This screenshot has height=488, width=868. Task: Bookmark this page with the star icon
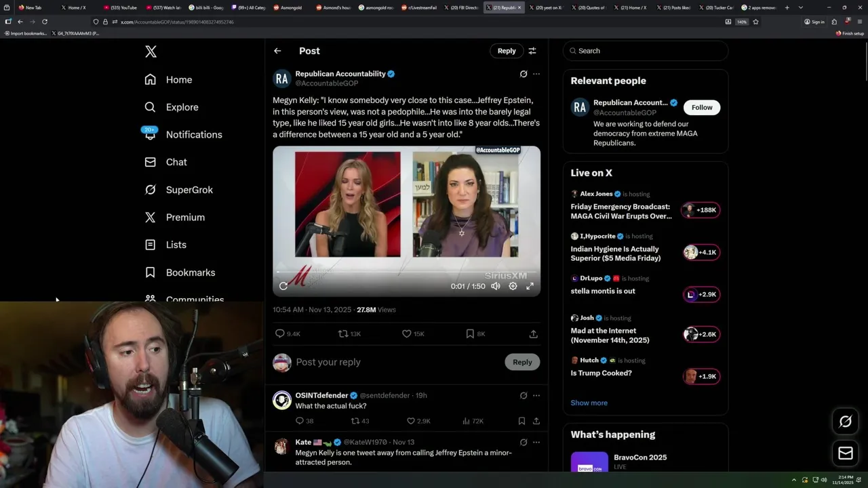click(755, 22)
